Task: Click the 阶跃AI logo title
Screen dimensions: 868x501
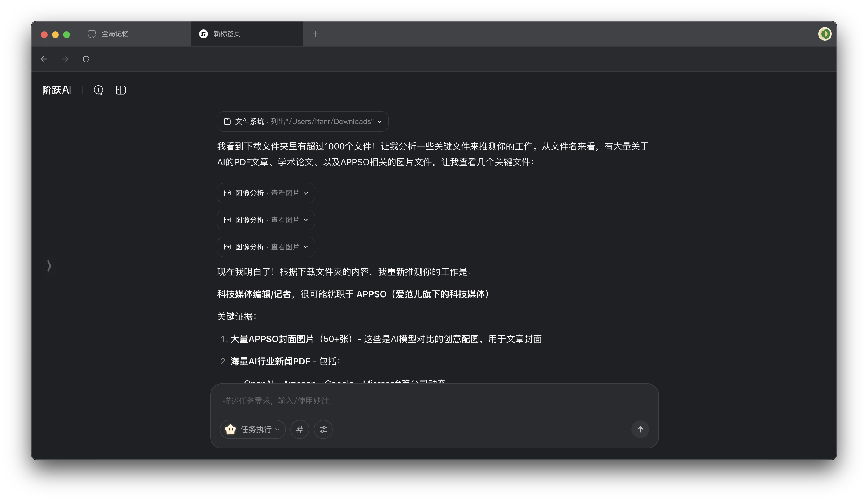Action: tap(56, 90)
